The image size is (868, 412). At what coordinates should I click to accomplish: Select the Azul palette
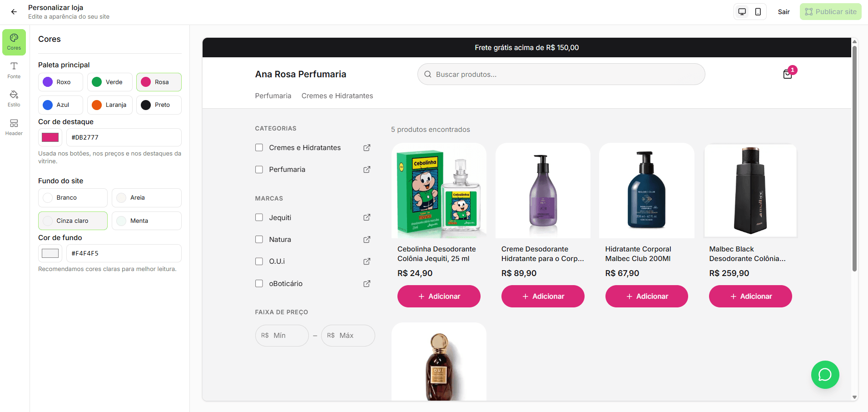(x=60, y=105)
